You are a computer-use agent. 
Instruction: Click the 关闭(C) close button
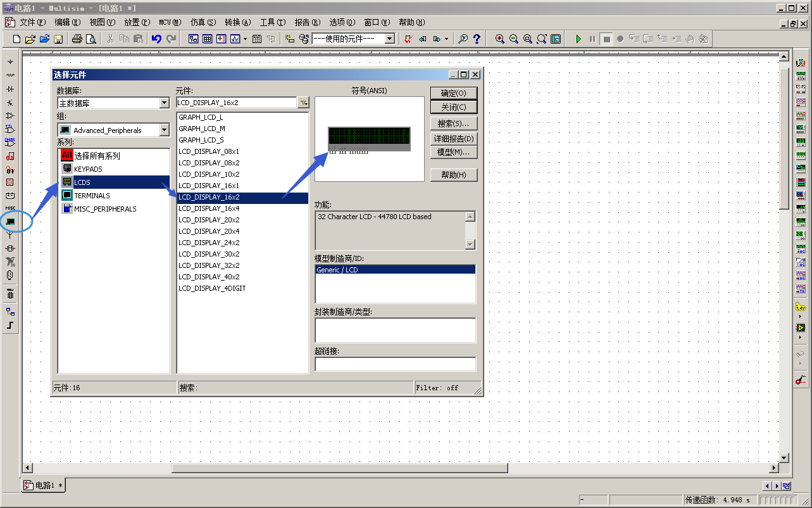pos(454,107)
